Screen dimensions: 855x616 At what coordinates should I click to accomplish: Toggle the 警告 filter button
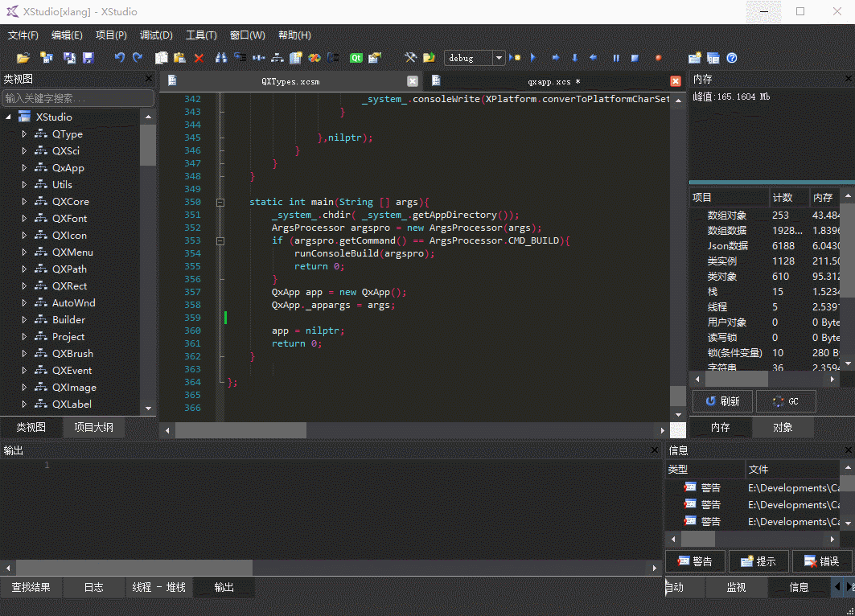[x=695, y=561]
